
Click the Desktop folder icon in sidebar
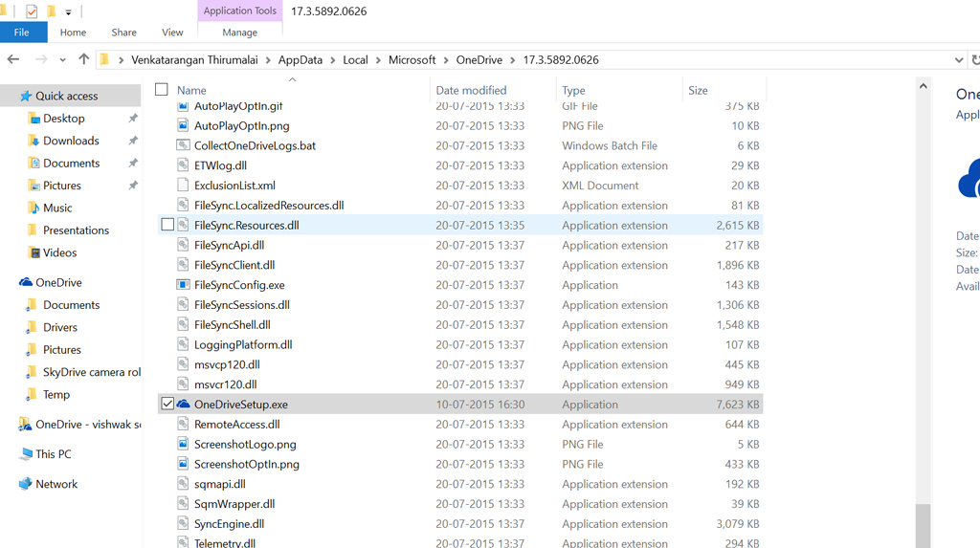(x=33, y=118)
